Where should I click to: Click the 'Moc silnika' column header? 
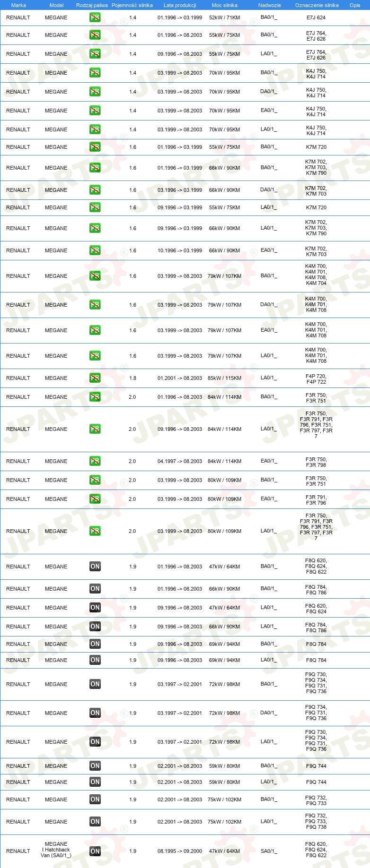pyautogui.click(x=225, y=5)
